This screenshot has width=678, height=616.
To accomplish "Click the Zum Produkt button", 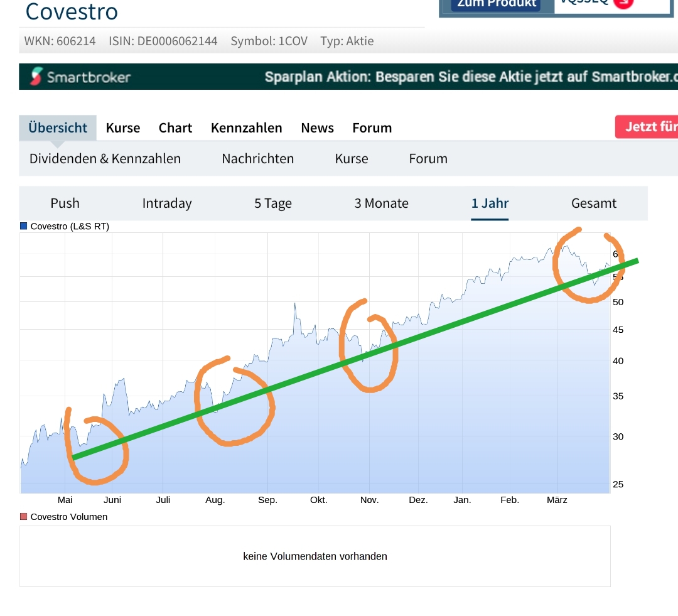I will pos(497,4).
